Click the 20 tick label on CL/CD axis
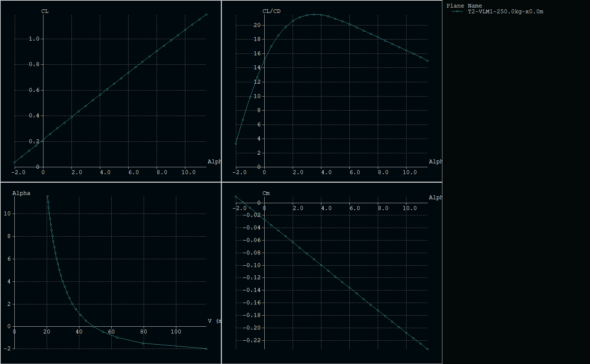 click(257, 25)
